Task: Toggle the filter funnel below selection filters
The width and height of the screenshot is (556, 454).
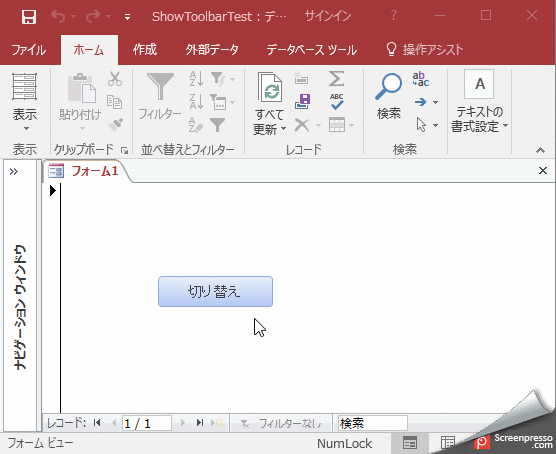Action: 217,125
